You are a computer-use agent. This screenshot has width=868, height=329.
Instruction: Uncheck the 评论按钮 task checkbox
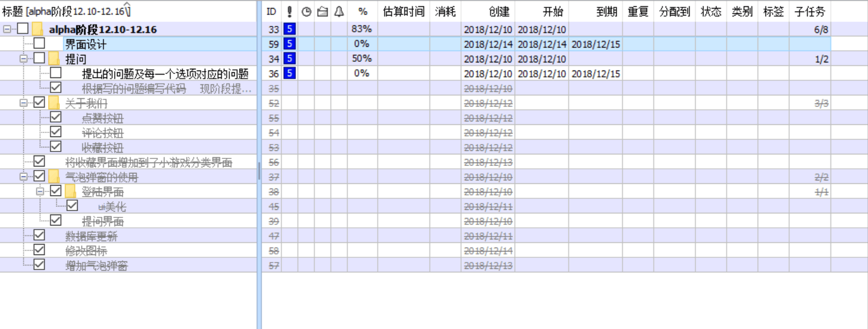pos(56,132)
